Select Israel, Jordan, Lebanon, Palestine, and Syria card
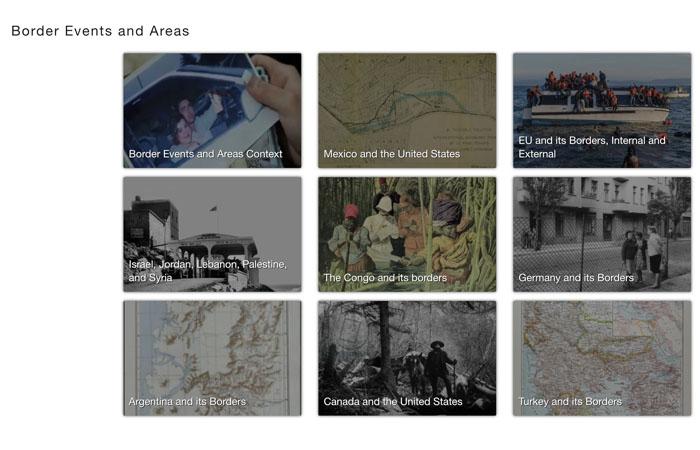This screenshot has height=450, width=700. point(212,234)
